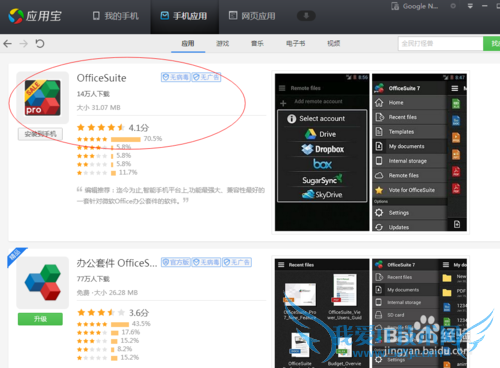This screenshot has height=368, width=500.
Task: Click the 无广告 badge on 办公套件
Action: pos(237,262)
